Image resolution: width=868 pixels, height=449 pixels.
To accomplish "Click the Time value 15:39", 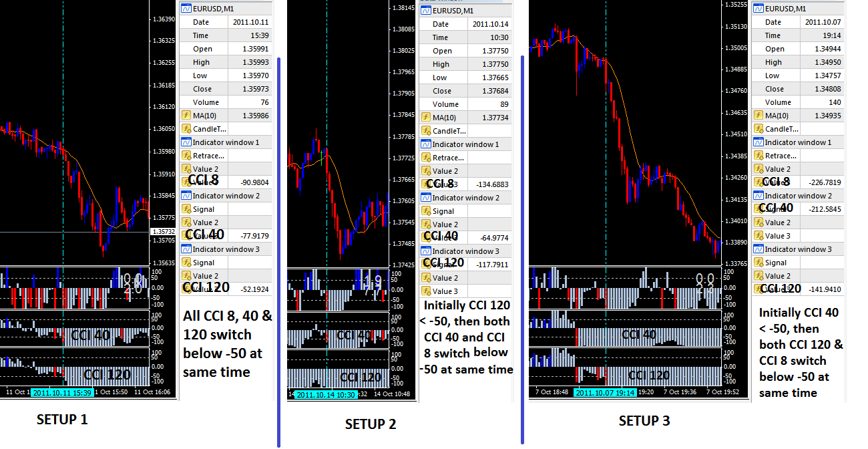I will 258,35.
